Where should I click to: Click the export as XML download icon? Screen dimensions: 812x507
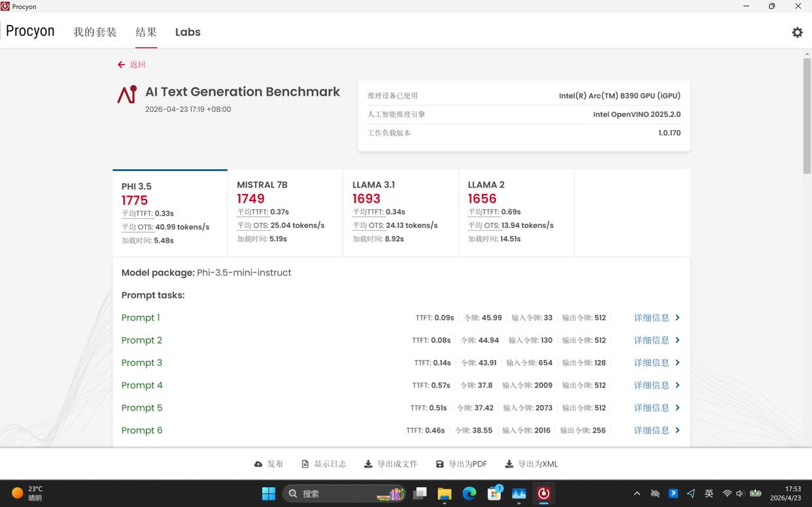click(x=509, y=464)
